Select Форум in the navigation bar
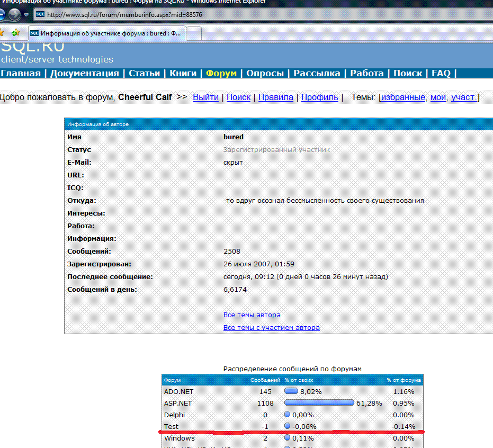The height and width of the screenshot is (448, 493). (x=221, y=74)
